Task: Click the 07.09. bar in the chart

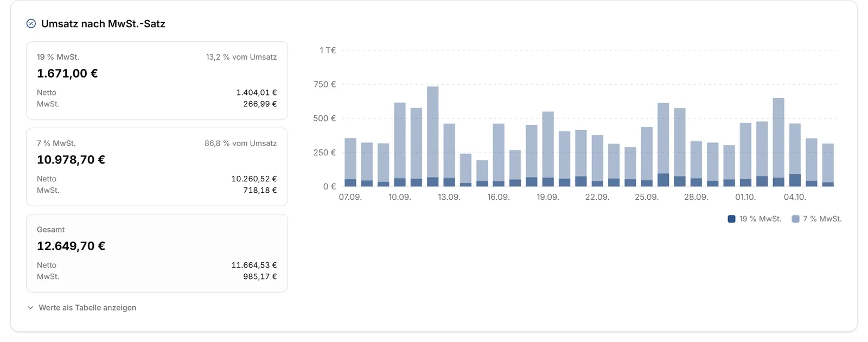Action: (x=350, y=162)
